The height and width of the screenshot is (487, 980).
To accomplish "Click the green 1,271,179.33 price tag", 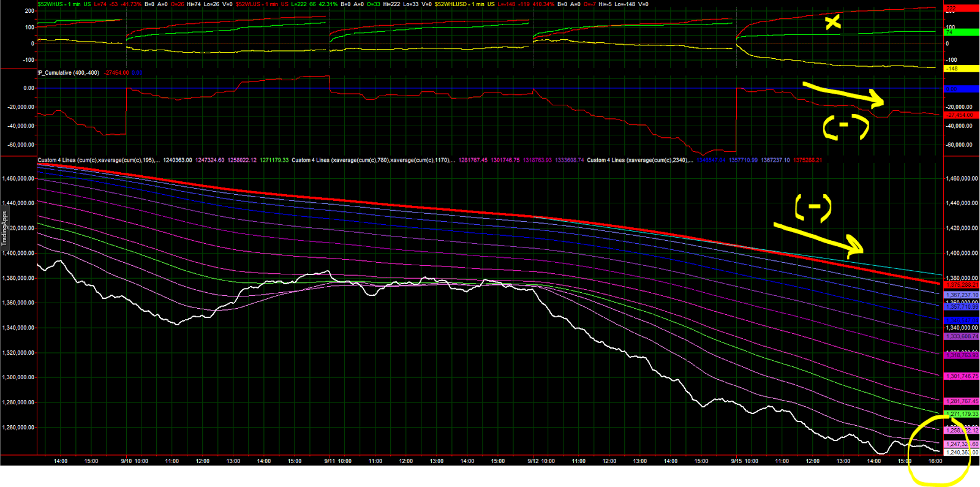I will coord(962,414).
